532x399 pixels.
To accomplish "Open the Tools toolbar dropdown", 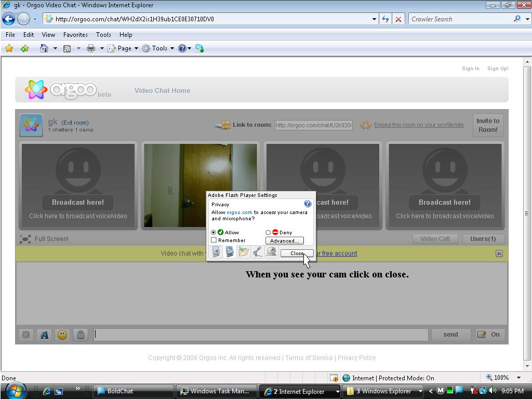I will (158, 48).
